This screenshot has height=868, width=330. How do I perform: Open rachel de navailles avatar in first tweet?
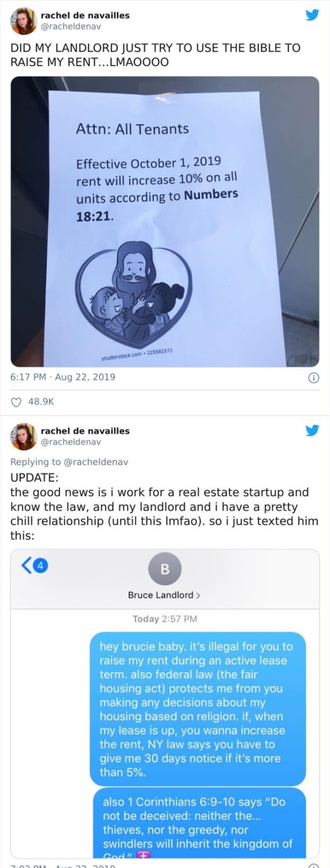point(24,21)
